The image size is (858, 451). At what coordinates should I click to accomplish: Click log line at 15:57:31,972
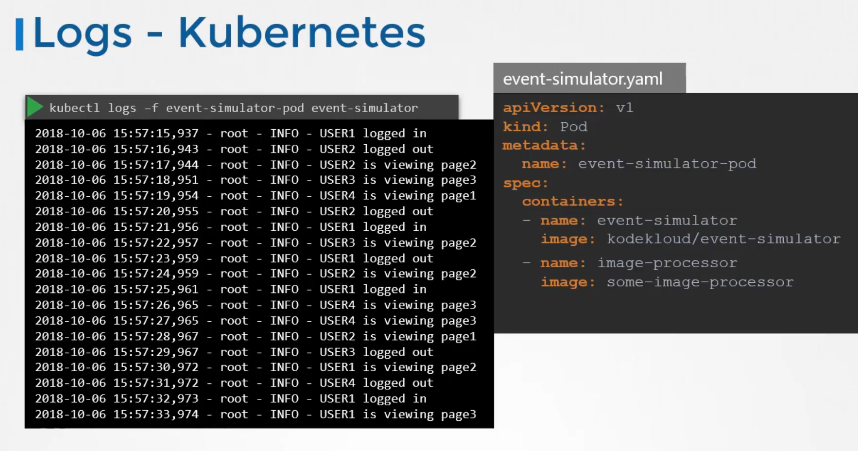click(x=234, y=383)
